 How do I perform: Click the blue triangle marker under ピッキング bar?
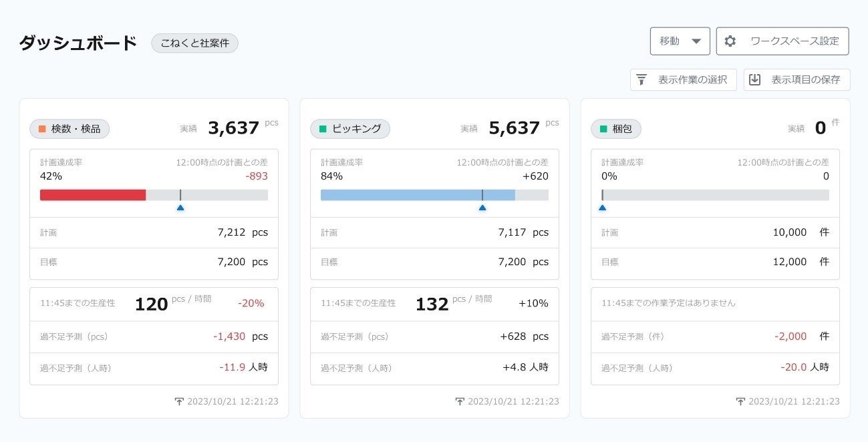[482, 208]
